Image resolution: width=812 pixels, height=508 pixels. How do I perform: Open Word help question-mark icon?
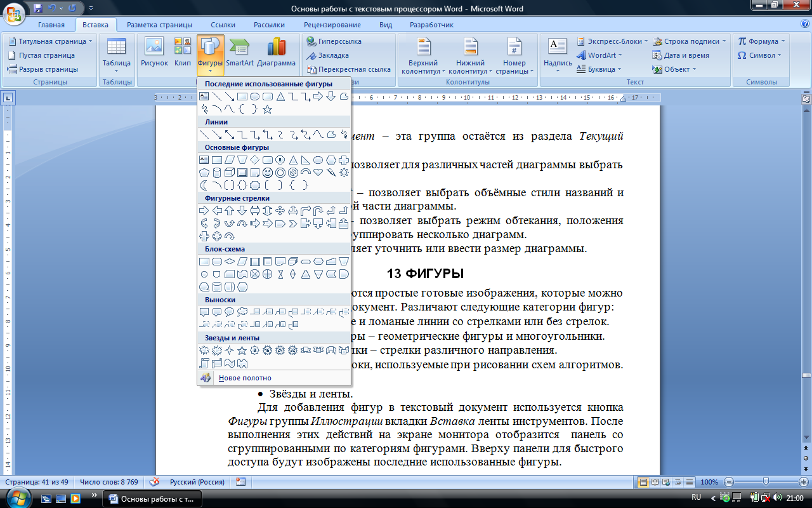[x=804, y=25]
